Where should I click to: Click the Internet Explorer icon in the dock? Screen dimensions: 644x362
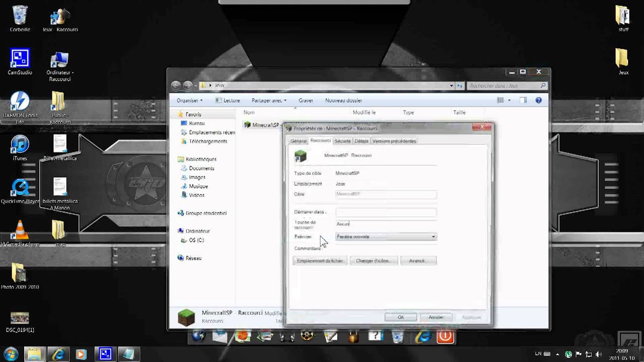[x=423, y=336]
